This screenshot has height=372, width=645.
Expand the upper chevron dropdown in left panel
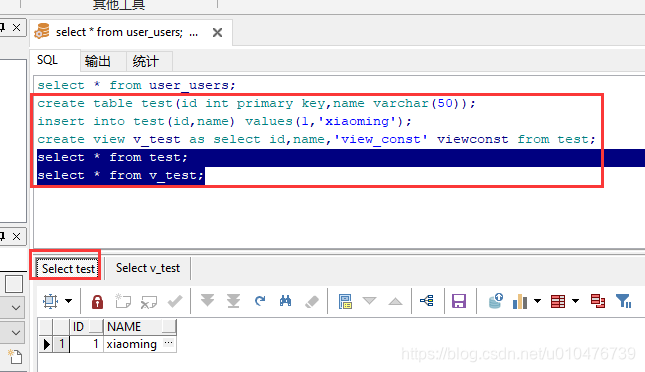click(16, 307)
